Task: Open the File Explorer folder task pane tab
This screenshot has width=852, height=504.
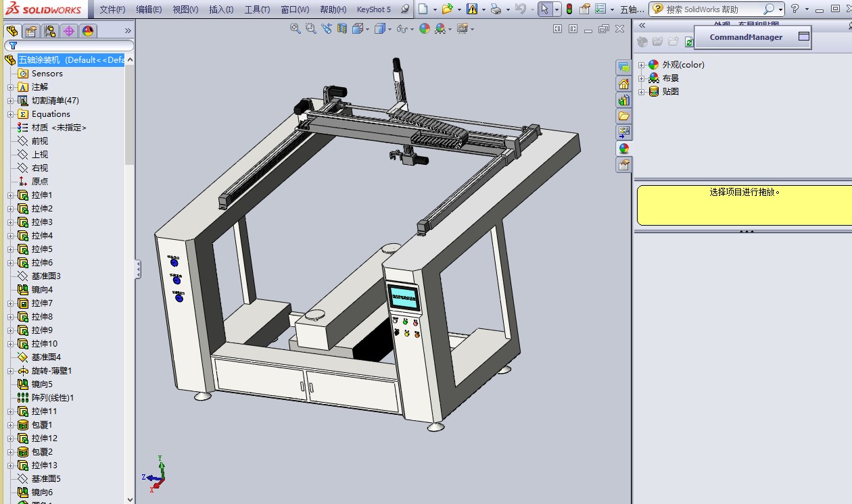Action: [x=623, y=116]
